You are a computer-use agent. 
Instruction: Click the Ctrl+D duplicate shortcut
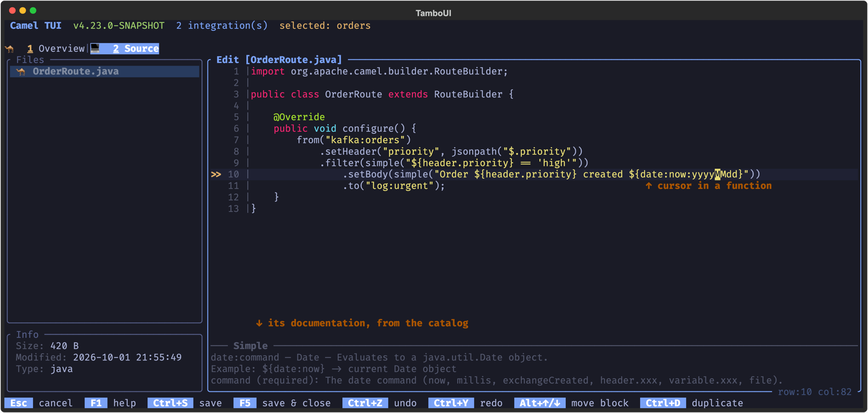(x=692, y=403)
